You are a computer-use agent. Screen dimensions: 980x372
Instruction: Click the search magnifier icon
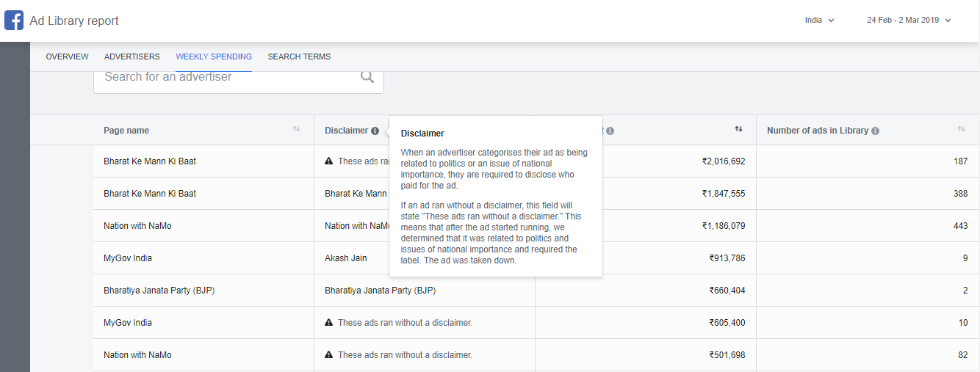(x=367, y=77)
